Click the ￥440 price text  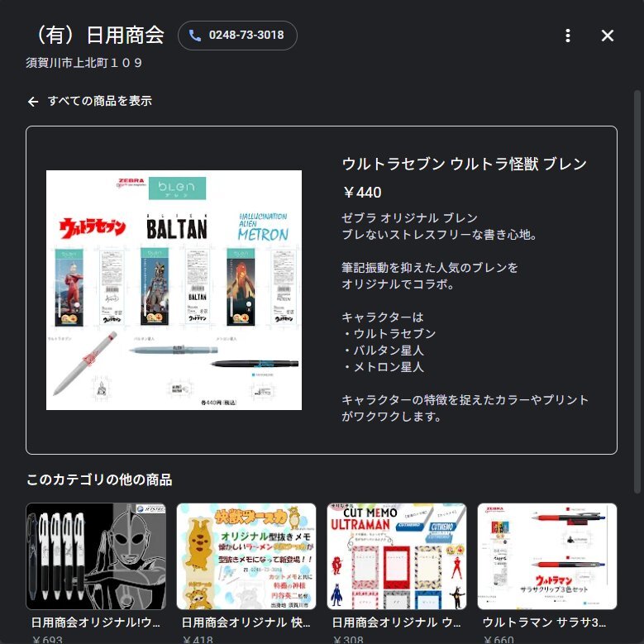click(x=362, y=193)
